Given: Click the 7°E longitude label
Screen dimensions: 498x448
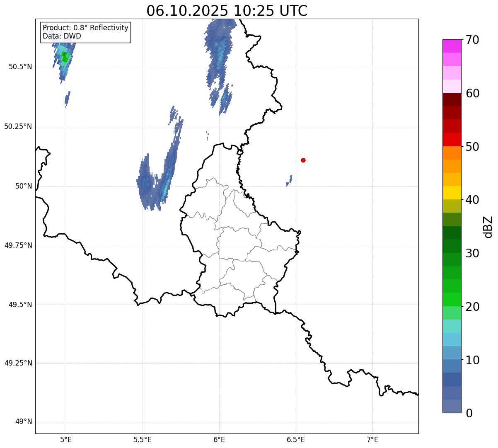Looking at the screenshot, I should point(372,439).
